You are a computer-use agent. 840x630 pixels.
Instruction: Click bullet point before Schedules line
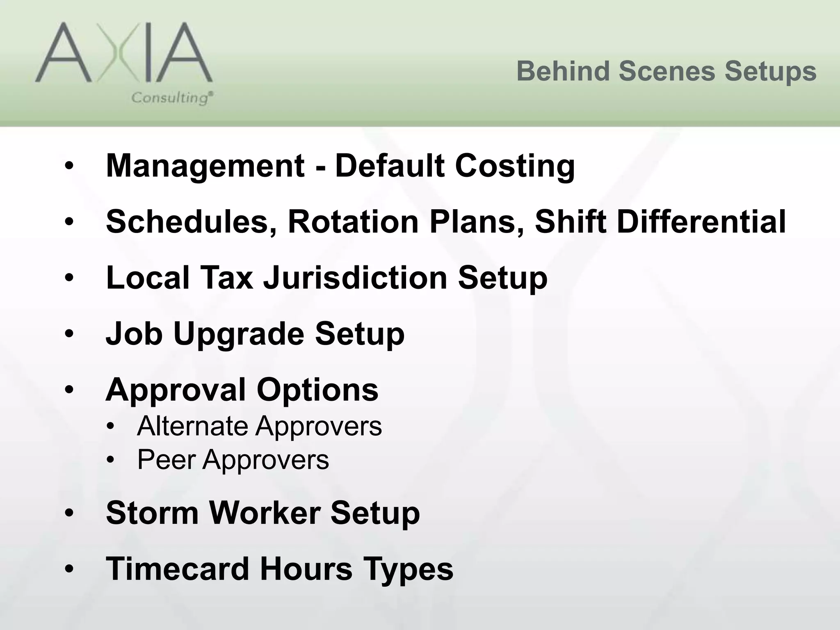69,222
